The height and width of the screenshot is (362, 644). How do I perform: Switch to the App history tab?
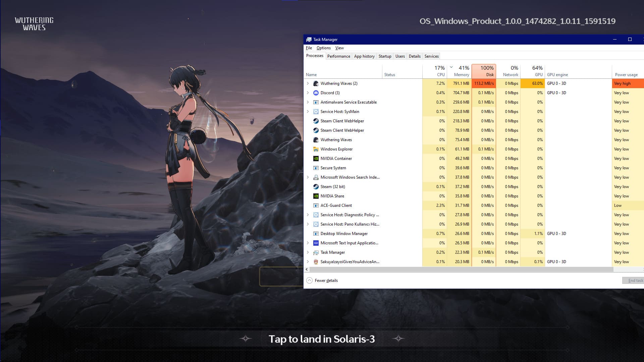pyautogui.click(x=364, y=56)
